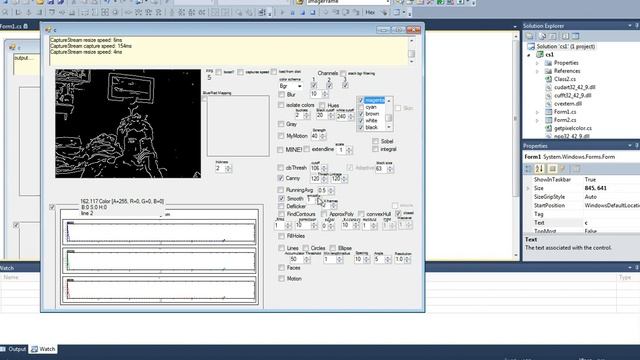The height and width of the screenshot is (360, 640).
Task: Click the Text property value field
Action: (x=611, y=222)
